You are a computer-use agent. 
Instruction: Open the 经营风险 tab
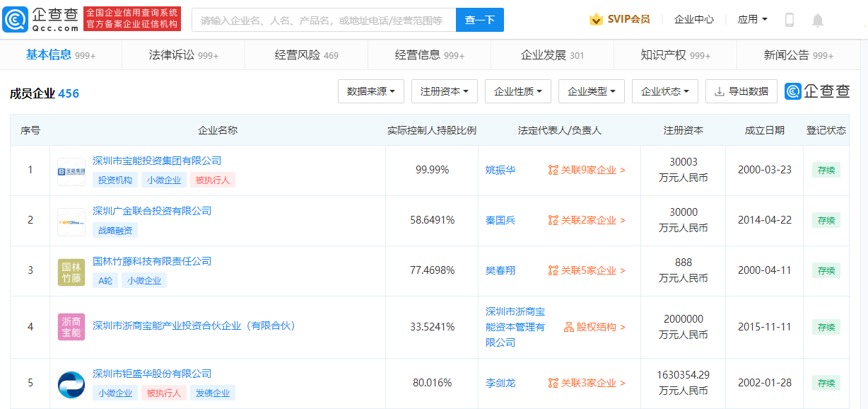[x=307, y=55]
